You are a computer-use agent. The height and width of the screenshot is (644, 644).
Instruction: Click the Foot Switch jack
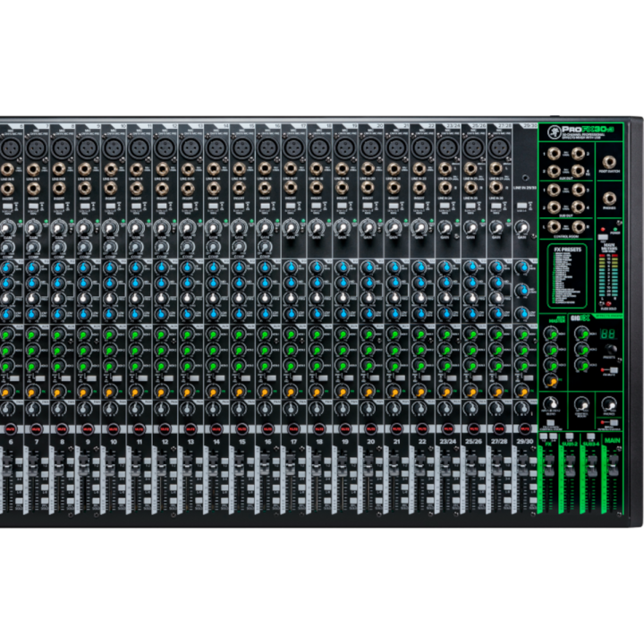[609, 162]
